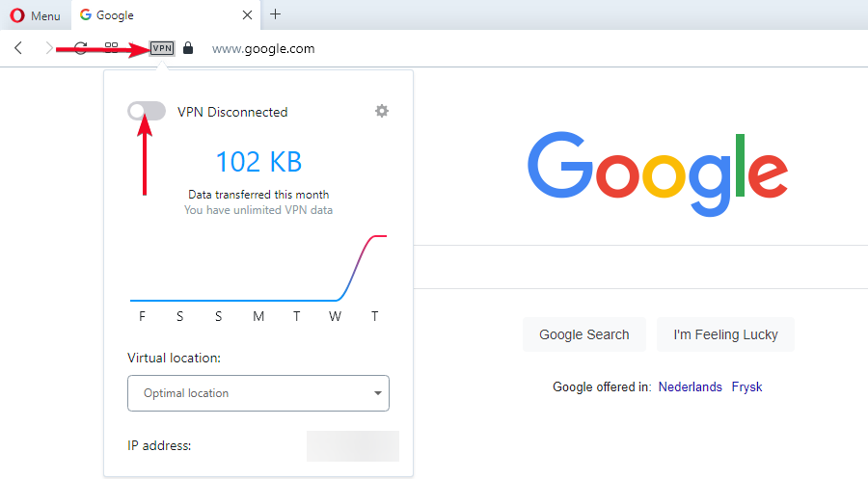Click the Google Search button
868x479 pixels.
[x=583, y=334]
